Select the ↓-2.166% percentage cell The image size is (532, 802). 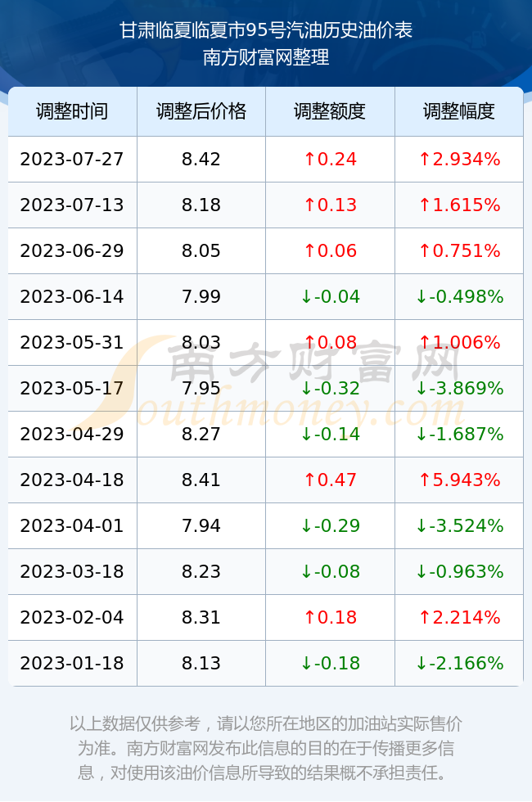(x=459, y=663)
